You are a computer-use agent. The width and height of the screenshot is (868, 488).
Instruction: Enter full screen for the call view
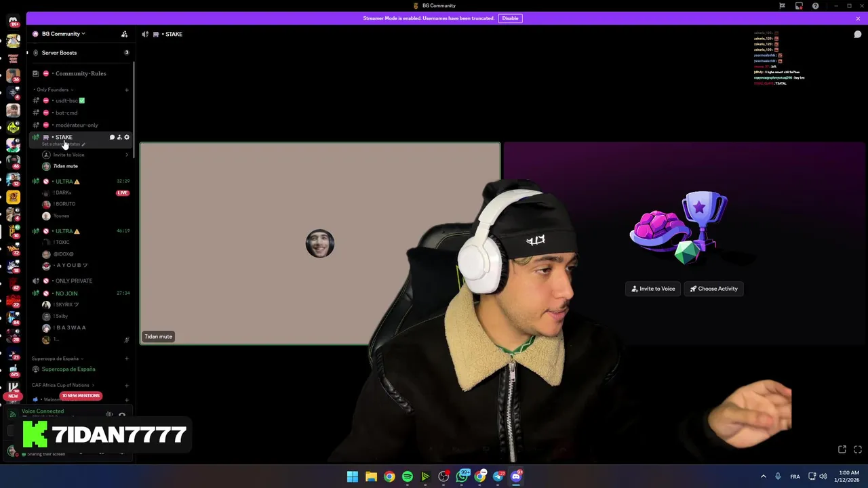point(858,449)
